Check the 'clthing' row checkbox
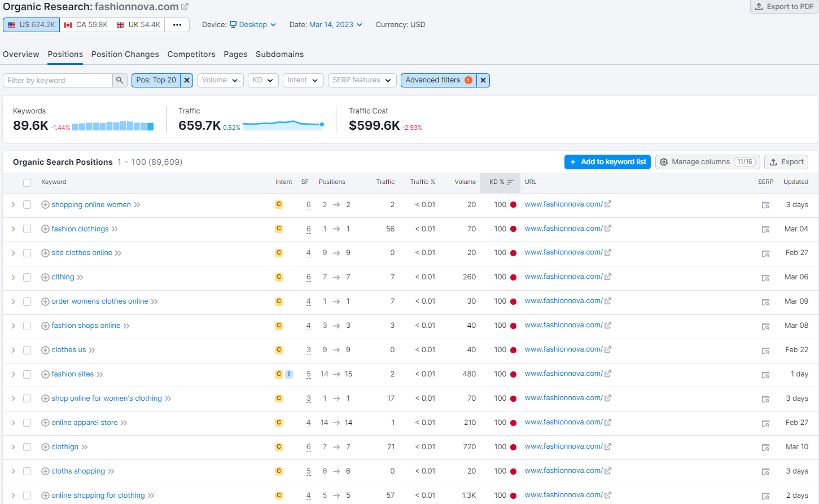Screen dimensions: 819x504 click(x=27, y=277)
